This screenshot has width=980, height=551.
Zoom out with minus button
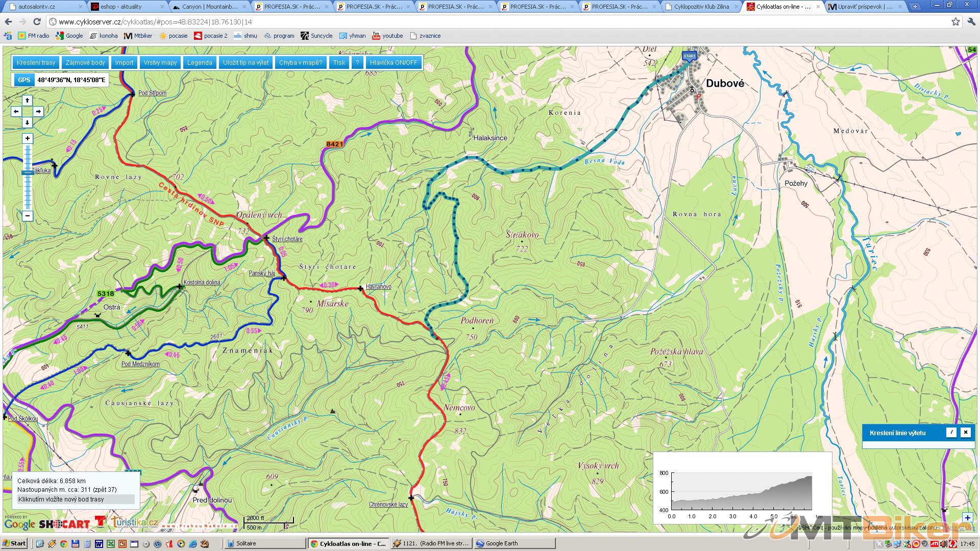click(x=28, y=216)
